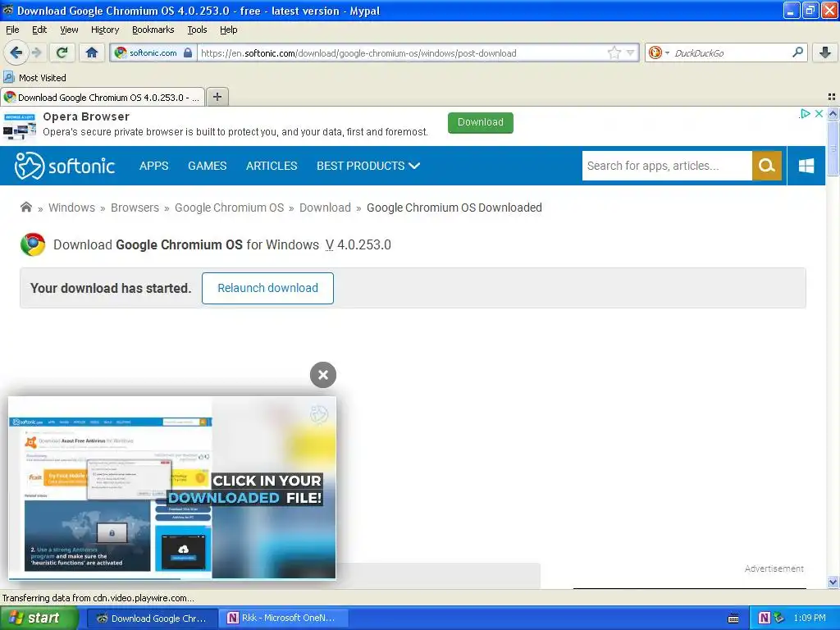
Task: Go to the Browsers breadcrumb
Action: pos(135,208)
